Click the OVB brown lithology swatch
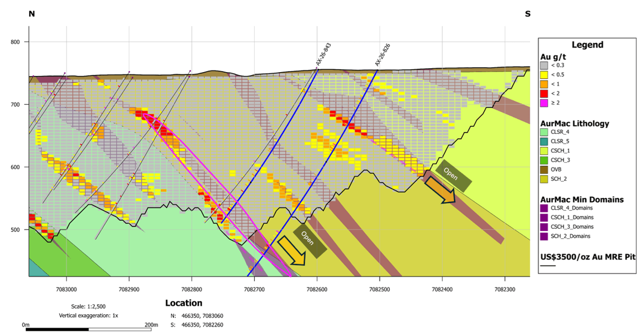The height and width of the screenshot is (336, 644). (x=544, y=169)
